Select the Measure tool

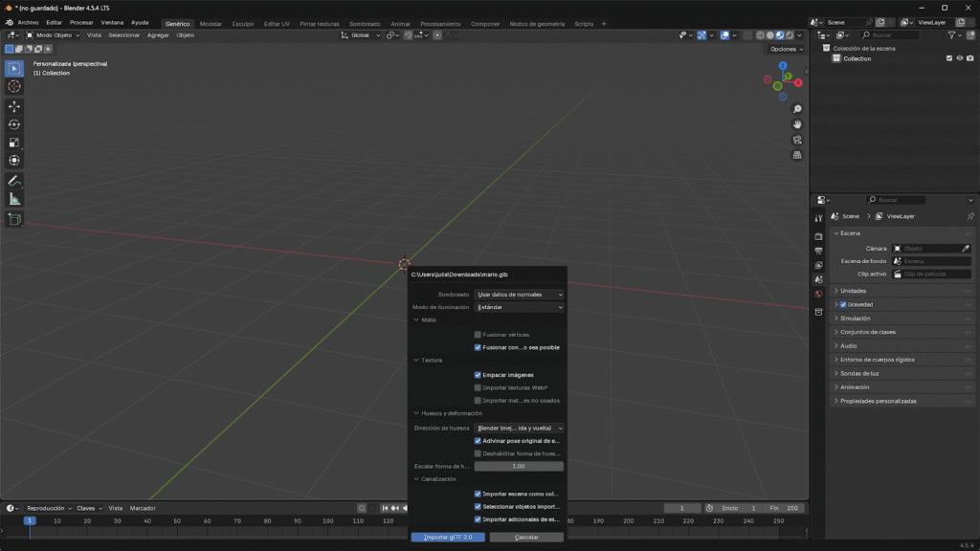14,199
